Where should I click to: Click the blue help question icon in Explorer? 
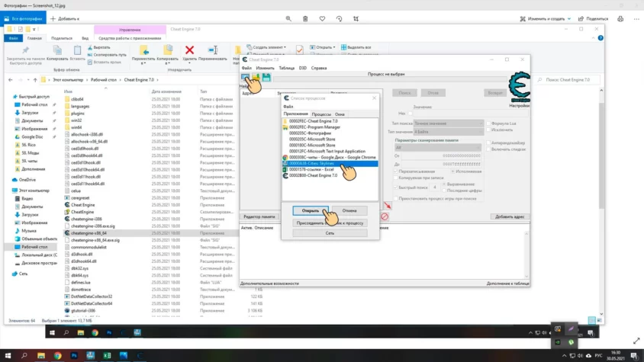[601, 38]
